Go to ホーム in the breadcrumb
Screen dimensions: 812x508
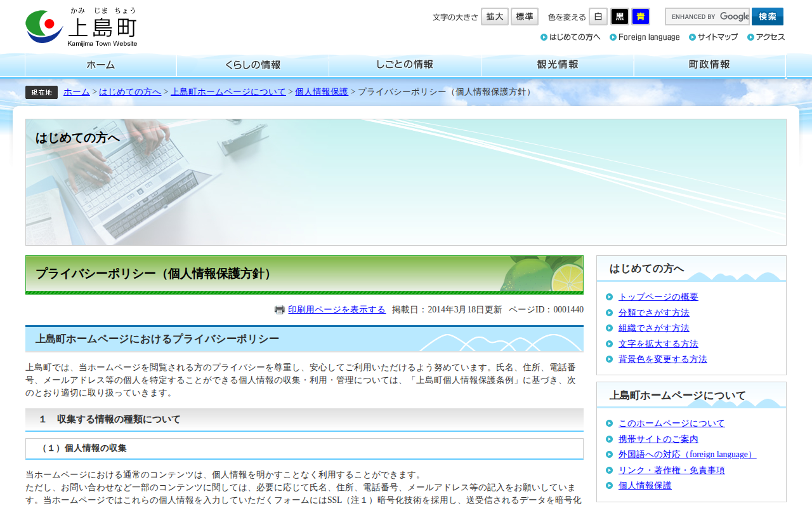coord(77,92)
